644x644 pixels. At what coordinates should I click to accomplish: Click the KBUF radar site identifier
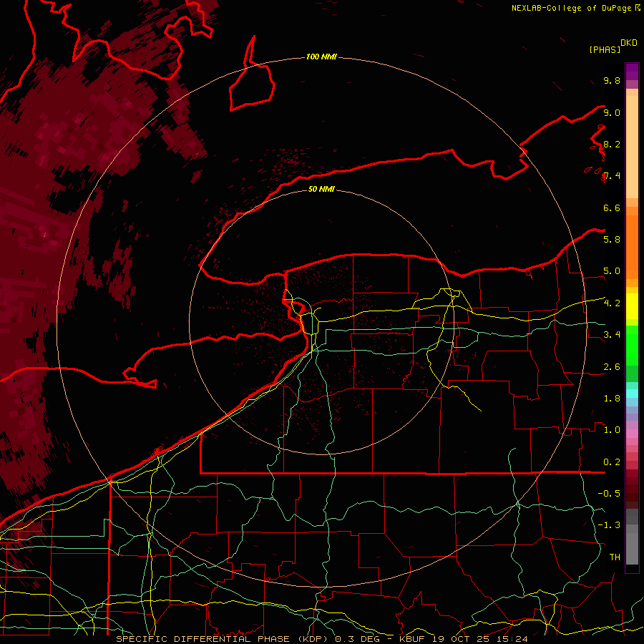click(413, 639)
